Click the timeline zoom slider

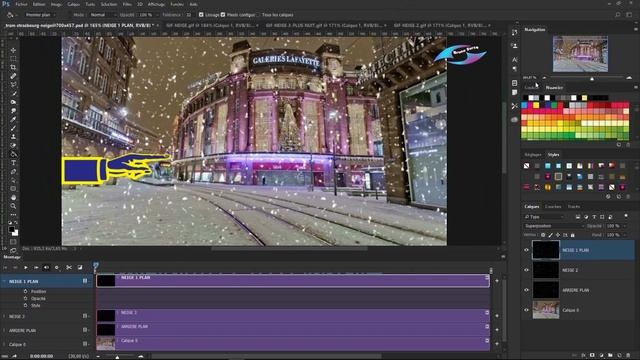(x=118, y=357)
